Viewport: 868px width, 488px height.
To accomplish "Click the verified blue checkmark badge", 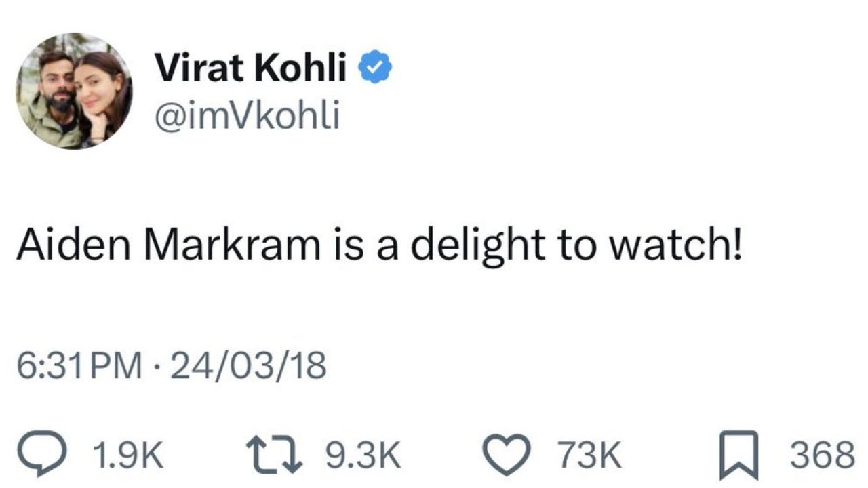I will pyautogui.click(x=374, y=66).
